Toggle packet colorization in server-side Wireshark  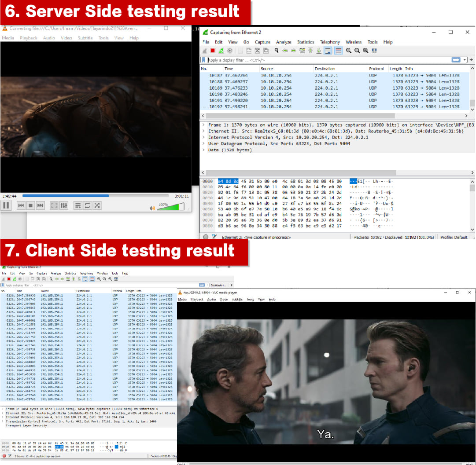click(x=338, y=51)
